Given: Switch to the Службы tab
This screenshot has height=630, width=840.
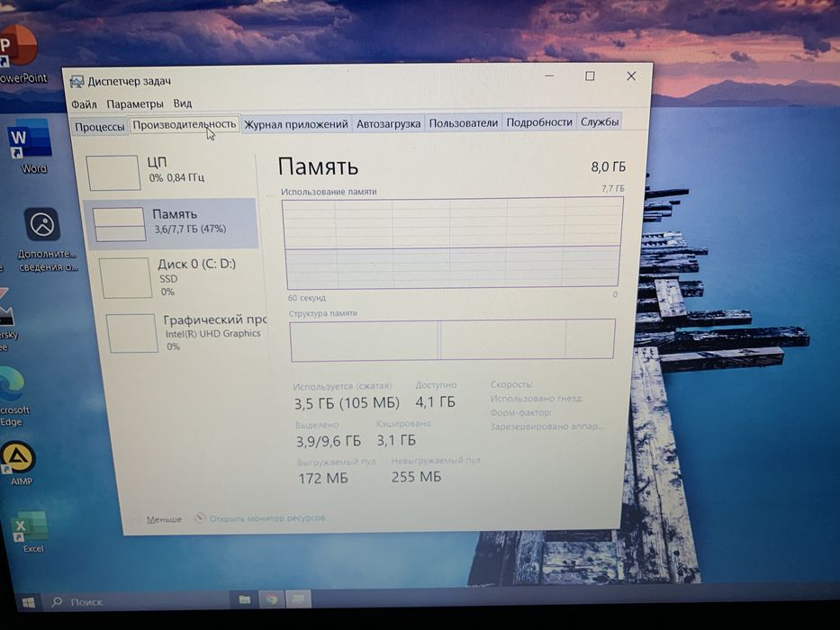Looking at the screenshot, I should [600, 121].
